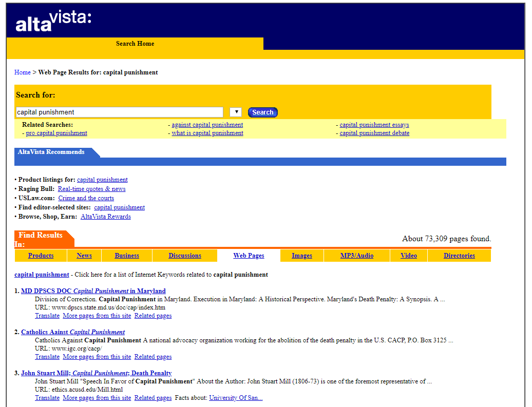
Task: Switch to the Video tab
Action: 409,256
